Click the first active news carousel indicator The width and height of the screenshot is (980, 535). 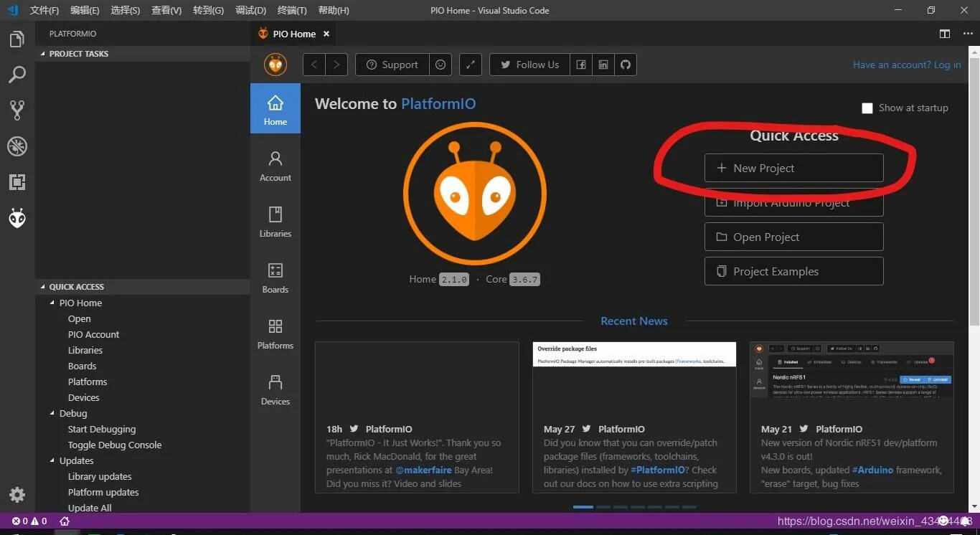click(x=583, y=507)
